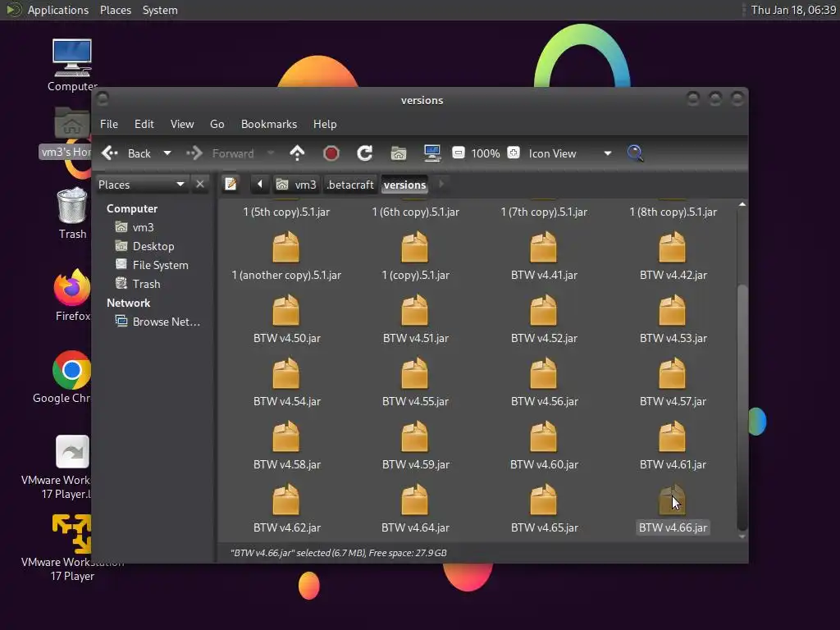This screenshot has width=840, height=630.
Task: Zoom out with the minus icon
Action: coord(459,153)
